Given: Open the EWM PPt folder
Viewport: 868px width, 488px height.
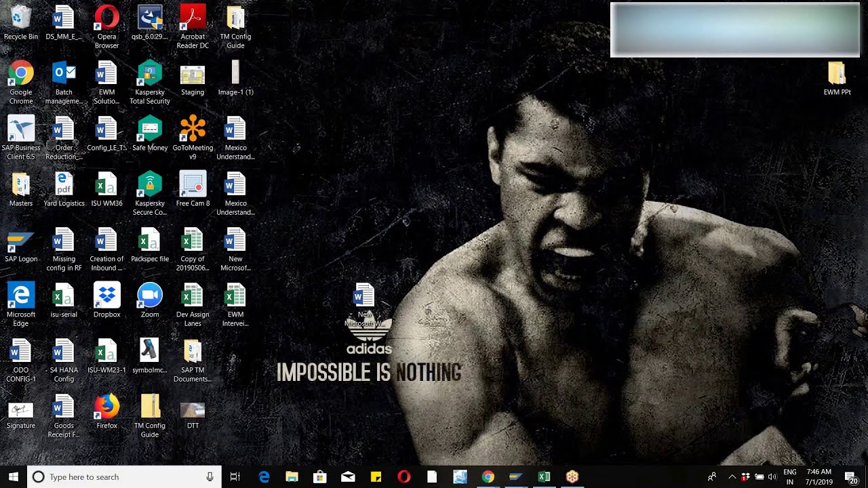Looking at the screenshot, I should click(837, 79).
